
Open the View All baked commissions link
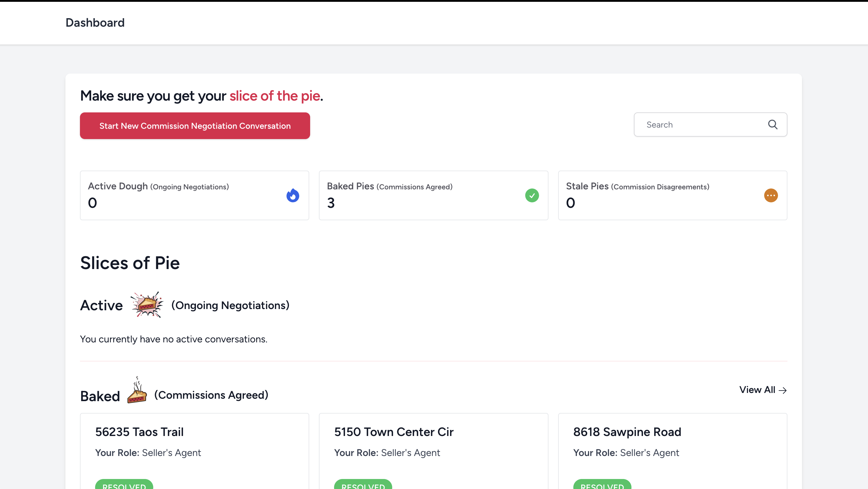(757, 390)
